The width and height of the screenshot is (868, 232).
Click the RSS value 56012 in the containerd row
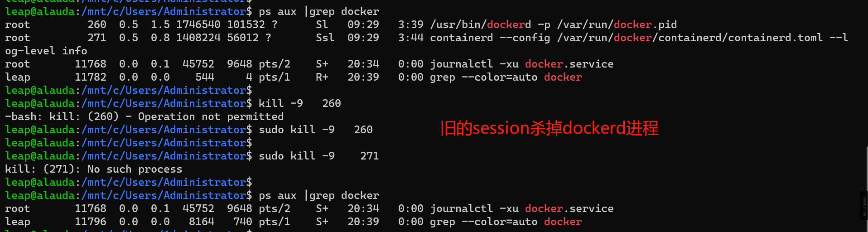click(243, 38)
